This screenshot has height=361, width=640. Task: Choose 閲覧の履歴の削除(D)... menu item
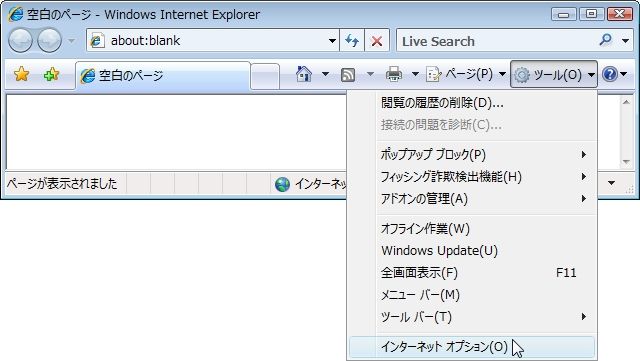click(473, 103)
